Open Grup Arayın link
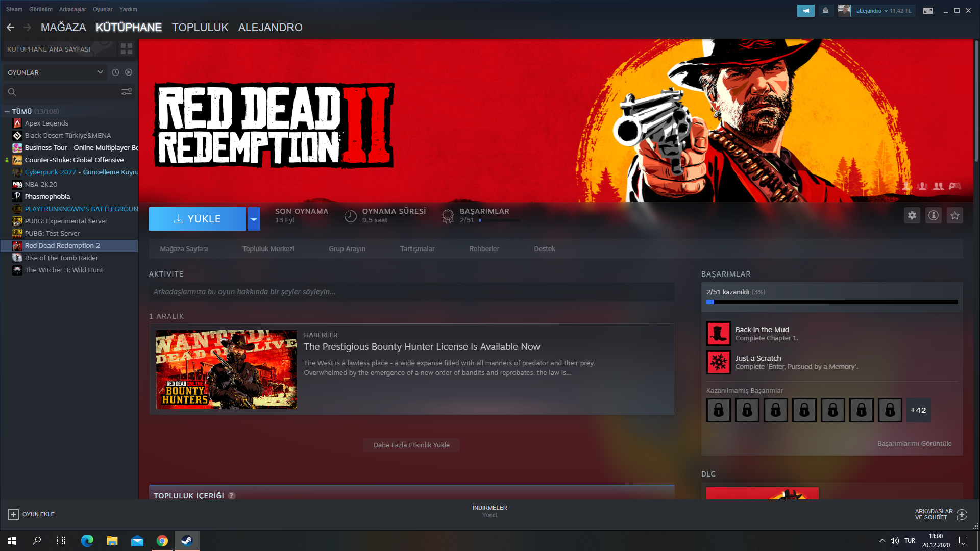The width and height of the screenshot is (980, 551). (x=347, y=249)
